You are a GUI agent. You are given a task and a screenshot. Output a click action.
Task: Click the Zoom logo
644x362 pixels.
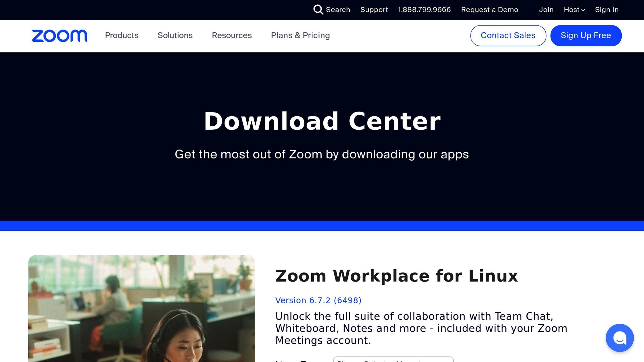[x=59, y=36]
